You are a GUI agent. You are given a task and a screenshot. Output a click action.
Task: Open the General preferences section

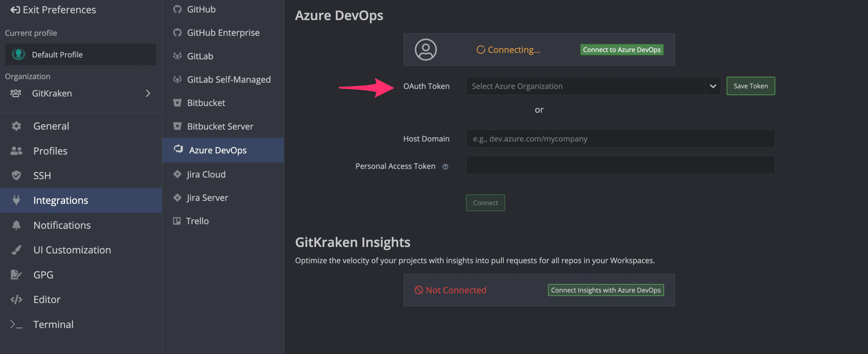[x=51, y=126]
